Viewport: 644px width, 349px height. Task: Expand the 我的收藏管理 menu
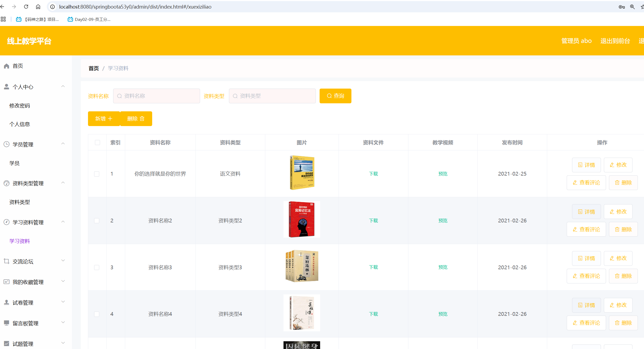(x=36, y=282)
